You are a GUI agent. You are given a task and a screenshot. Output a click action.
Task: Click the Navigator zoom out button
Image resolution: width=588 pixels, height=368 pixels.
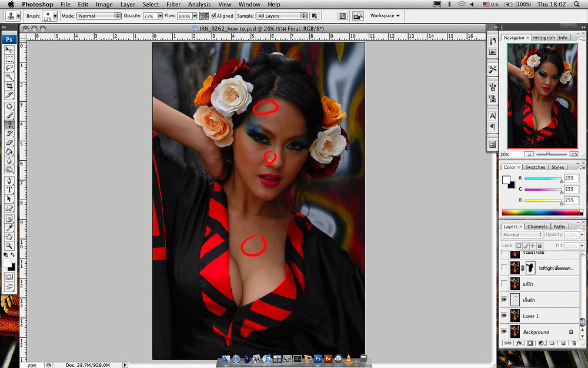coord(529,154)
